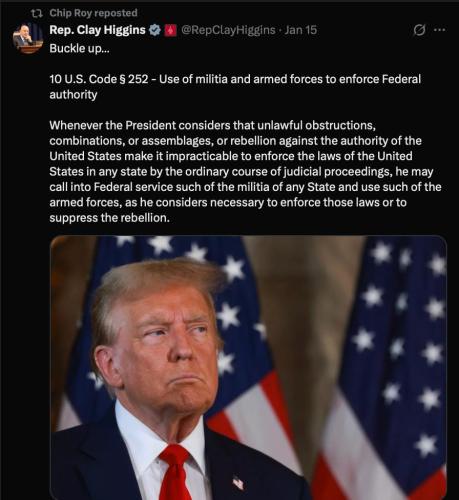Click the flag lapel pin in the photo
Image resolution: width=459 pixels, height=500 pixels.
238,483
